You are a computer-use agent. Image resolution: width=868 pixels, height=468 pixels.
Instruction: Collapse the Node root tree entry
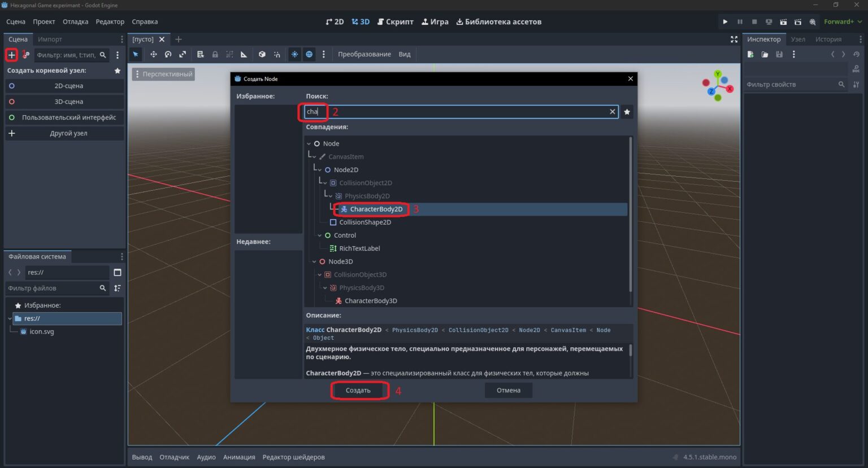tap(309, 144)
